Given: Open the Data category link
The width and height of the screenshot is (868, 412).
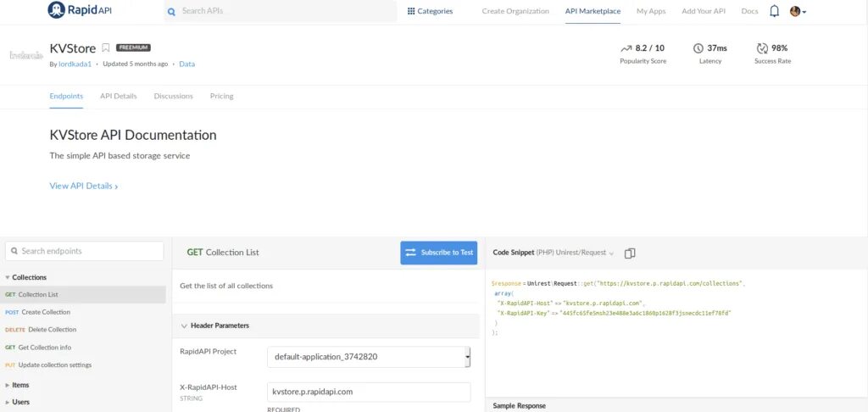Looking at the screenshot, I should (187, 64).
